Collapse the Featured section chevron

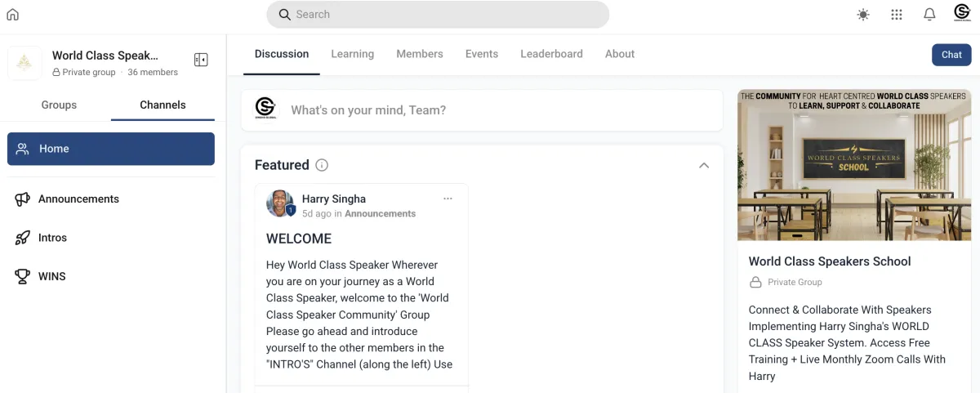click(704, 165)
